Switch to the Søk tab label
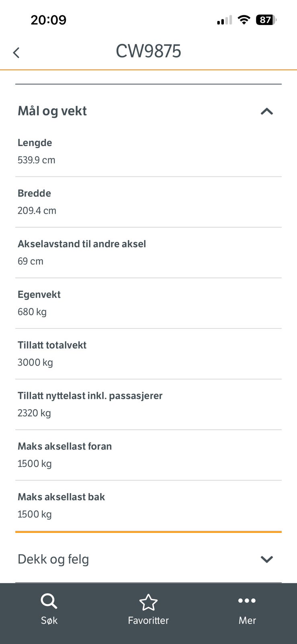 coord(49,620)
